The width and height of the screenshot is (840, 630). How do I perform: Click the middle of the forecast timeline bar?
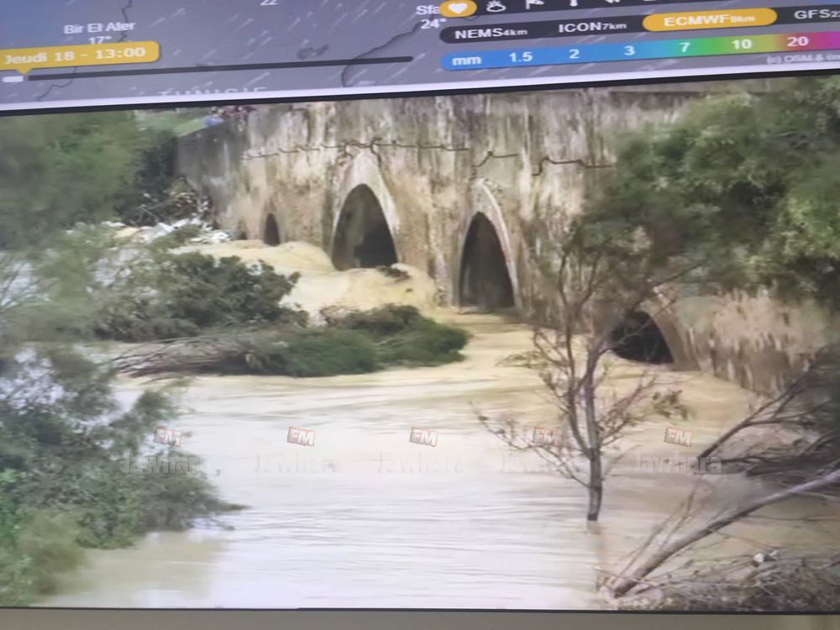click(218, 67)
